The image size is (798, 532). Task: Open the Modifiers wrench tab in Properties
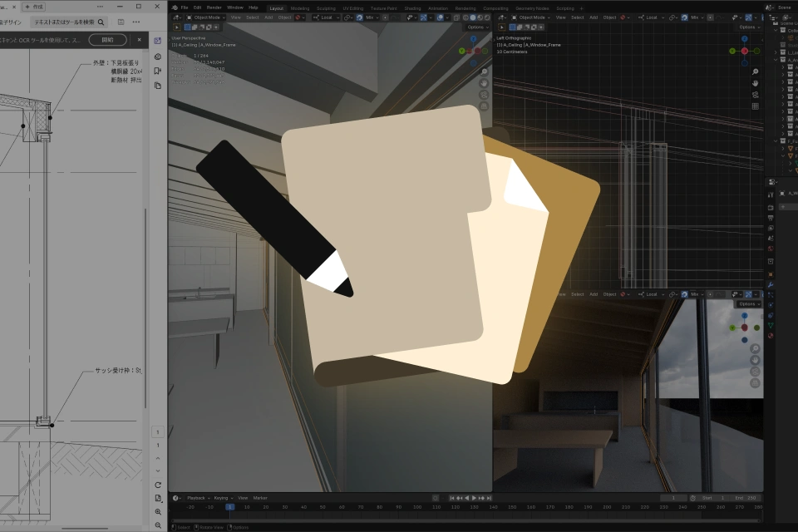click(771, 284)
